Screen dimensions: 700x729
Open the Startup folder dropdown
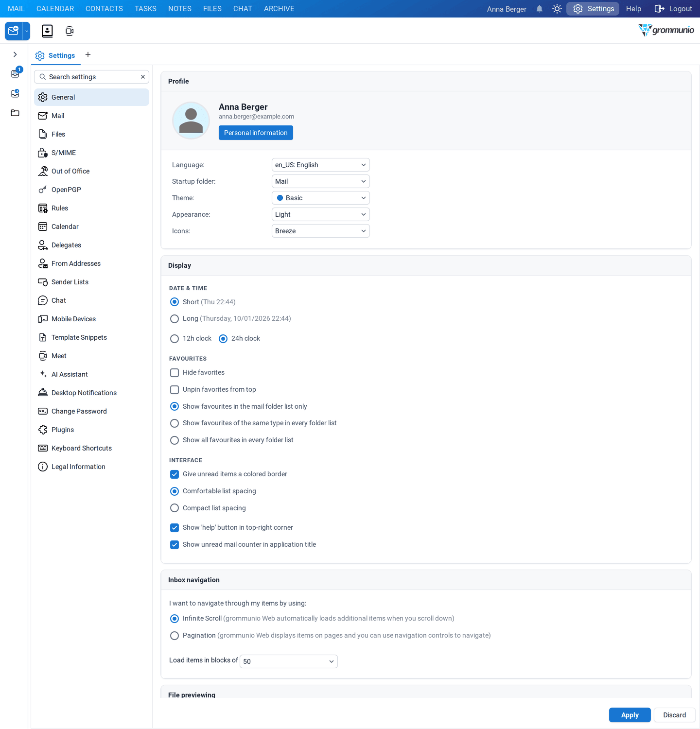click(321, 181)
